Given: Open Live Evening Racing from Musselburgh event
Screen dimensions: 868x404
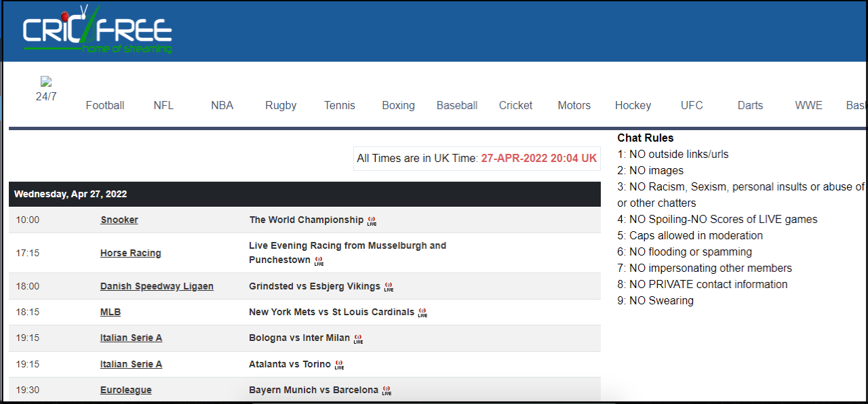Looking at the screenshot, I should click(x=348, y=252).
